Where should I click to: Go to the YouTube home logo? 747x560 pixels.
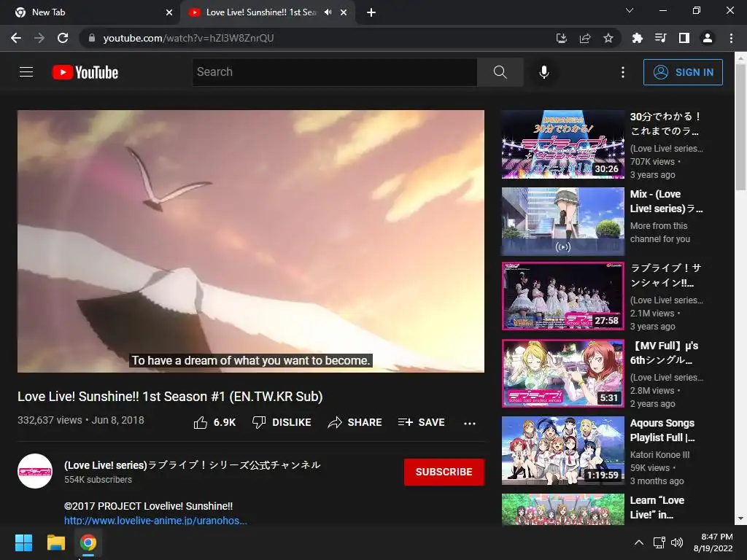pyautogui.click(x=85, y=72)
